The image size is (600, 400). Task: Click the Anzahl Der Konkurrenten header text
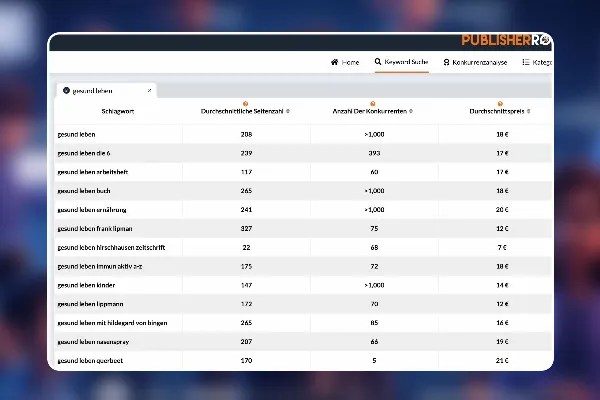(369, 111)
